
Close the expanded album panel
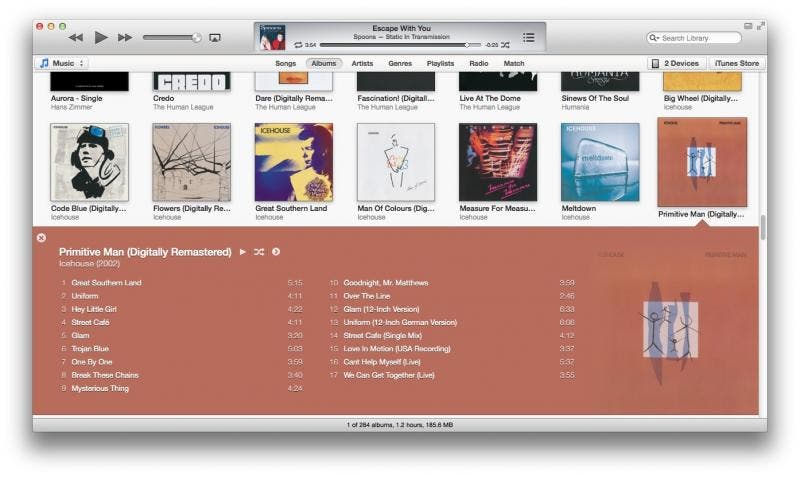41,238
